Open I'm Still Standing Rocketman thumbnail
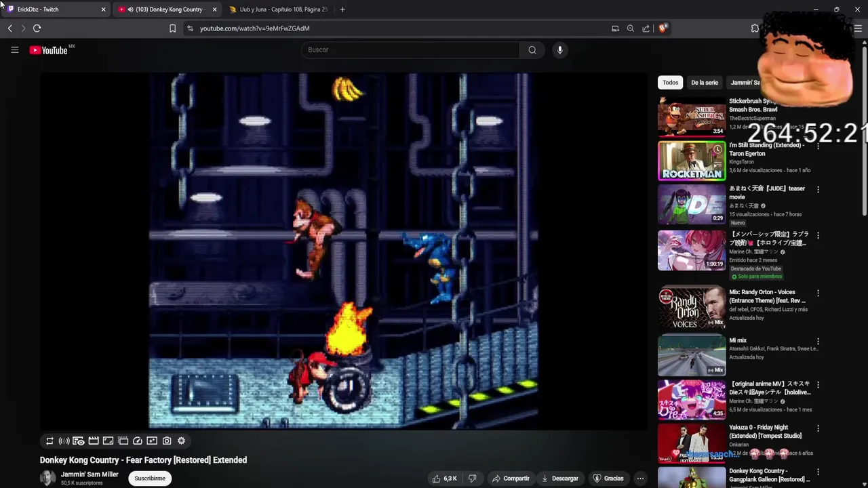 pyautogui.click(x=691, y=161)
